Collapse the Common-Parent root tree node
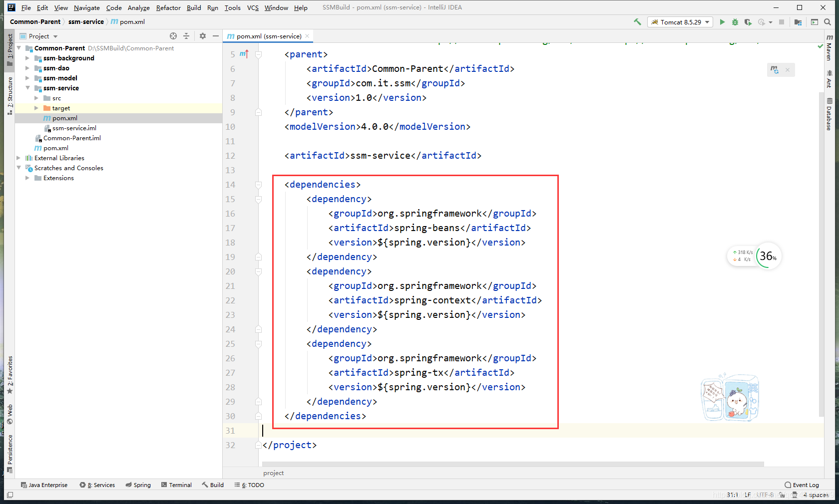 (19, 48)
